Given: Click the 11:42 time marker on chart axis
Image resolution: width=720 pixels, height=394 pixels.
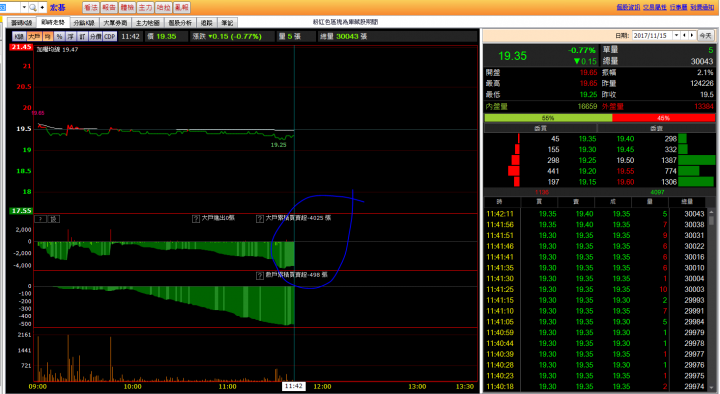Looking at the screenshot, I should 293,386.
